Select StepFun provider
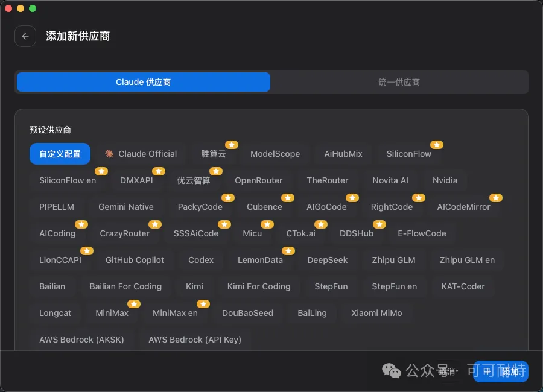 [331, 286]
